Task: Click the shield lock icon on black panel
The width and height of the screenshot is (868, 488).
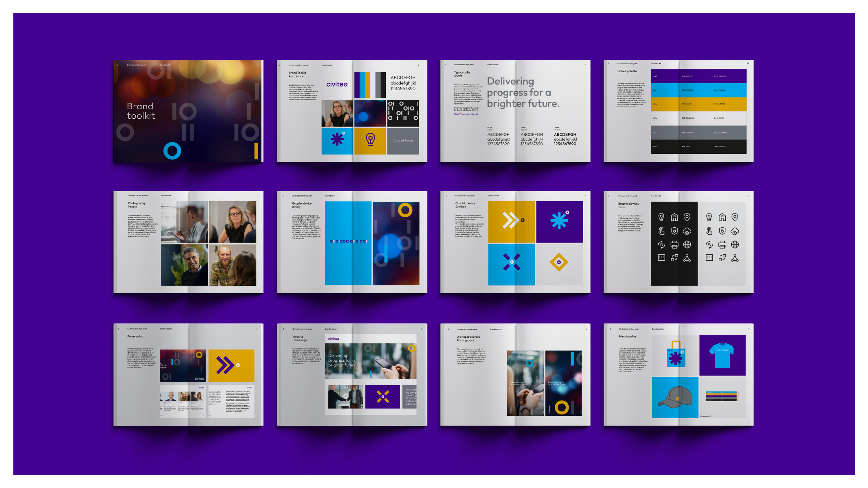Action: point(674,231)
